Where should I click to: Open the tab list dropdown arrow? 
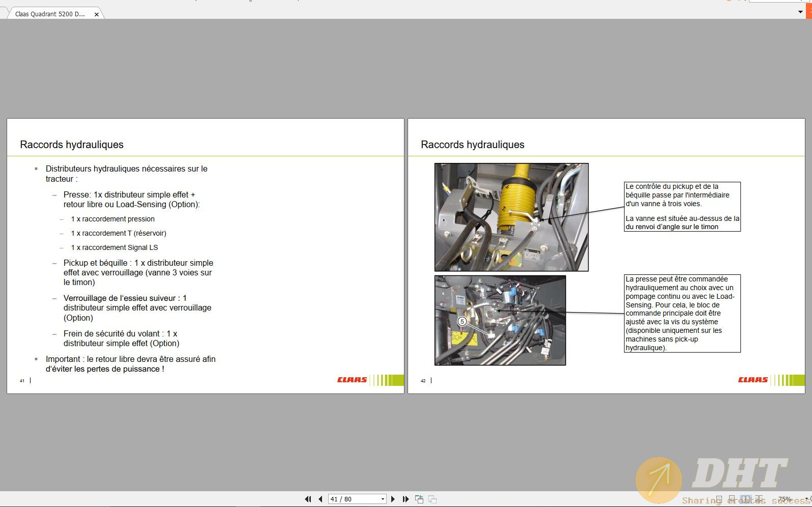pos(800,12)
